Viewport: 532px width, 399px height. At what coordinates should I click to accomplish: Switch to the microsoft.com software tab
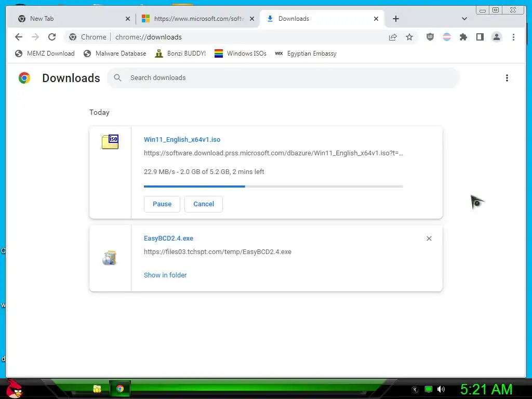click(198, 19)
